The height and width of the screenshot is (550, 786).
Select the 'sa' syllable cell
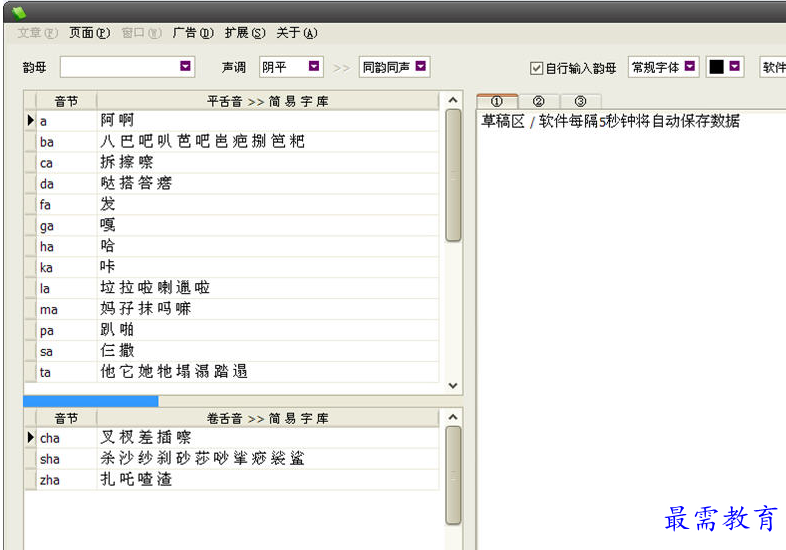coord(66,351)
